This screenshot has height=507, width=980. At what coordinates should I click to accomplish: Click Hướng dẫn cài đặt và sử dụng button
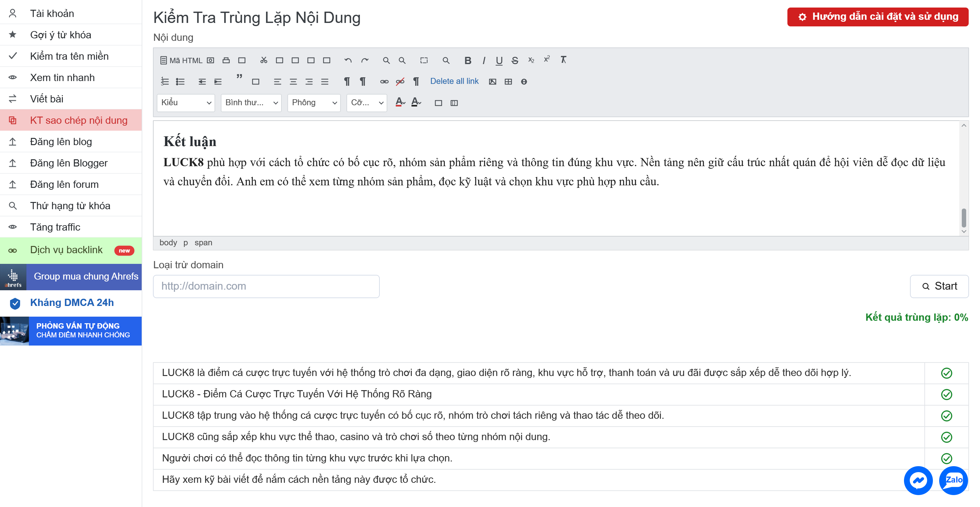pyautogui.click(x=878, y=17)
